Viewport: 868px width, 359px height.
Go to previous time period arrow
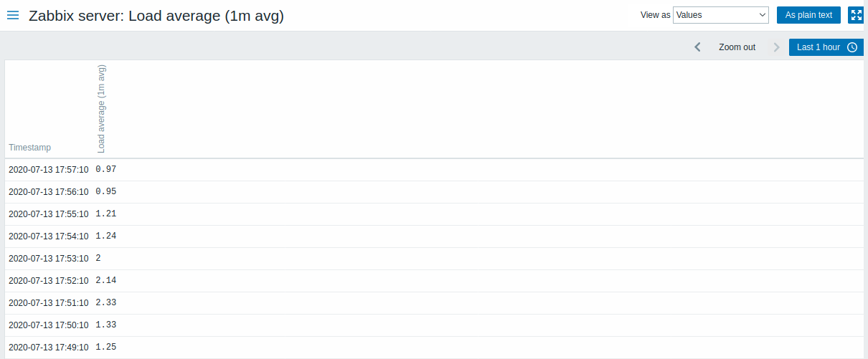click(x=697, y=47)
